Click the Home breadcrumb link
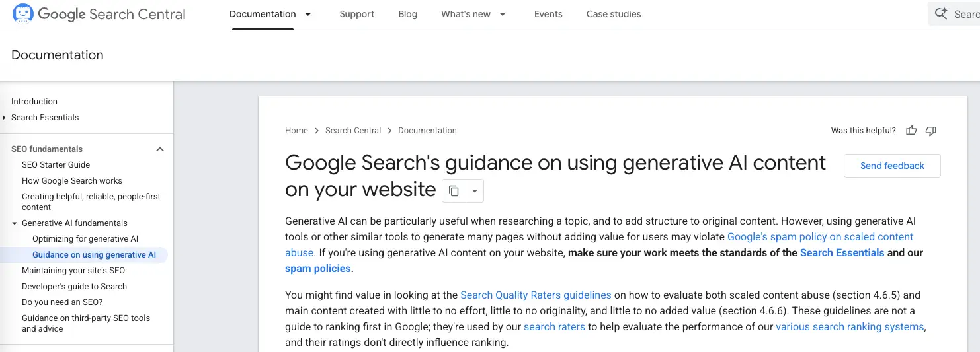 (x=296, y=131)
